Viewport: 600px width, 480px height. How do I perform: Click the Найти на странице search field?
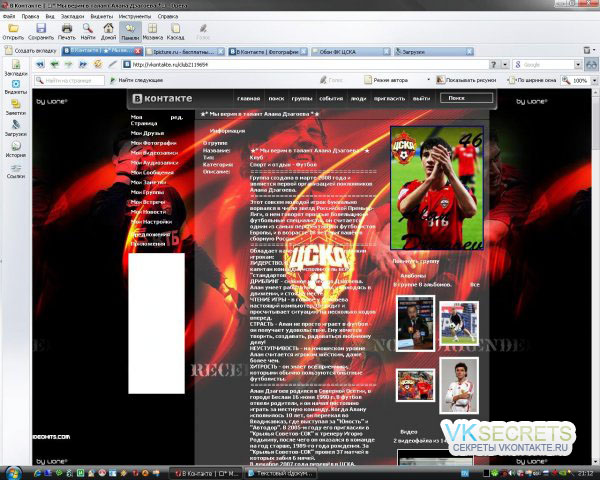[x=69, y=80]
